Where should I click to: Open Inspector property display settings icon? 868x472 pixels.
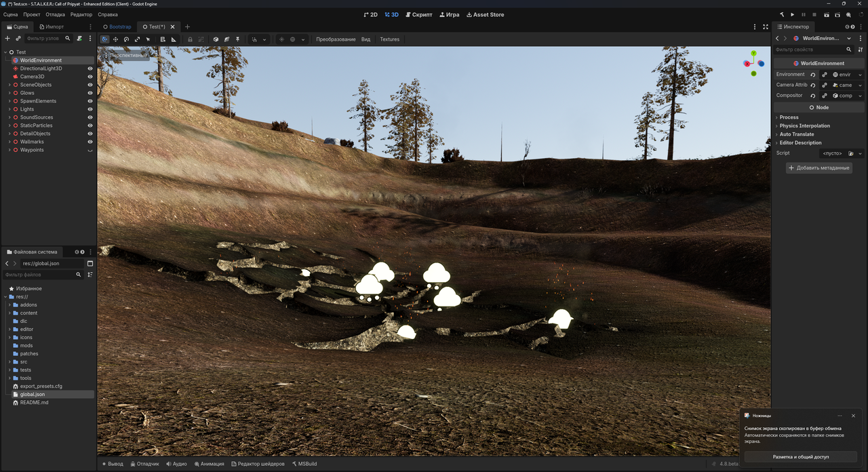coord(861,50)
